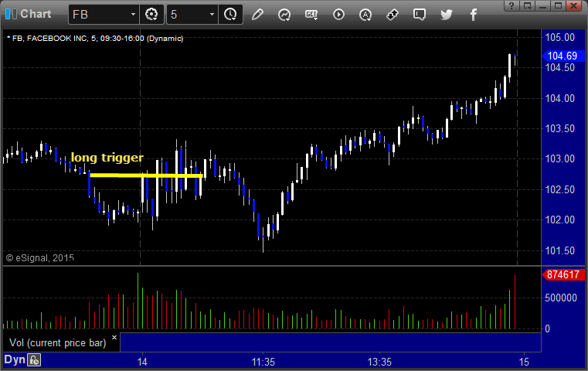
Task: Open the chart comment icon
Action: pyautogui.click(x=420, y=15)
